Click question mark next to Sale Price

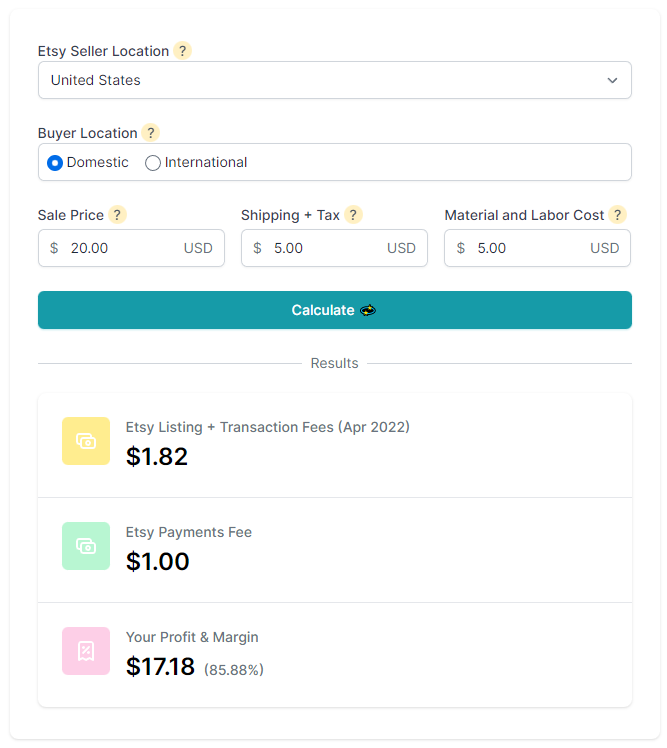(x=117, y=215)
